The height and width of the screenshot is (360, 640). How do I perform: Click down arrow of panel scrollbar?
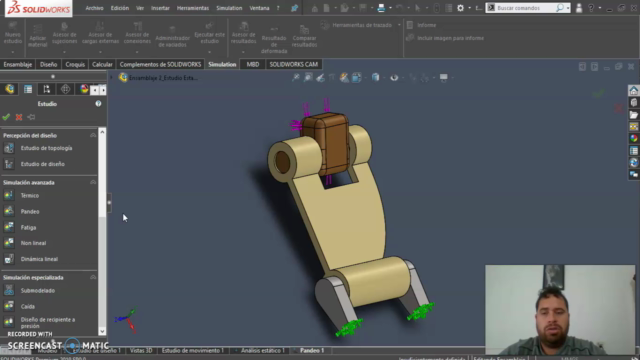click(x=102, y=331)
